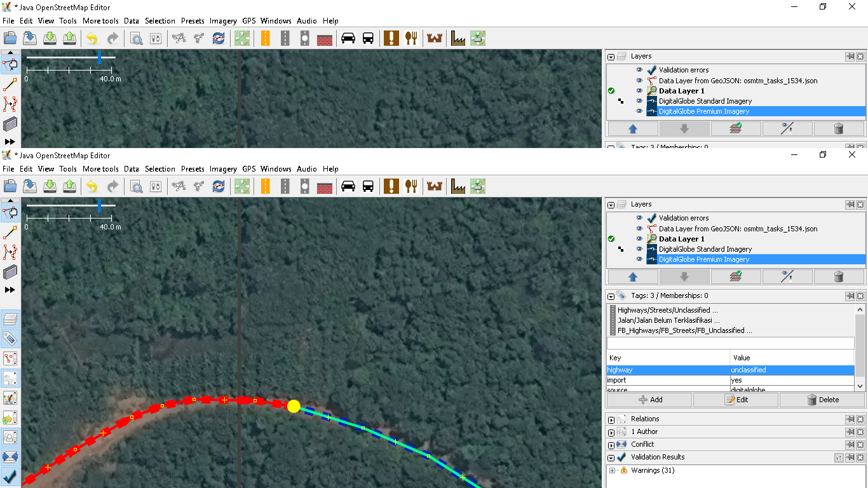Click the lower window's bus preset icon

coord(368,187)
